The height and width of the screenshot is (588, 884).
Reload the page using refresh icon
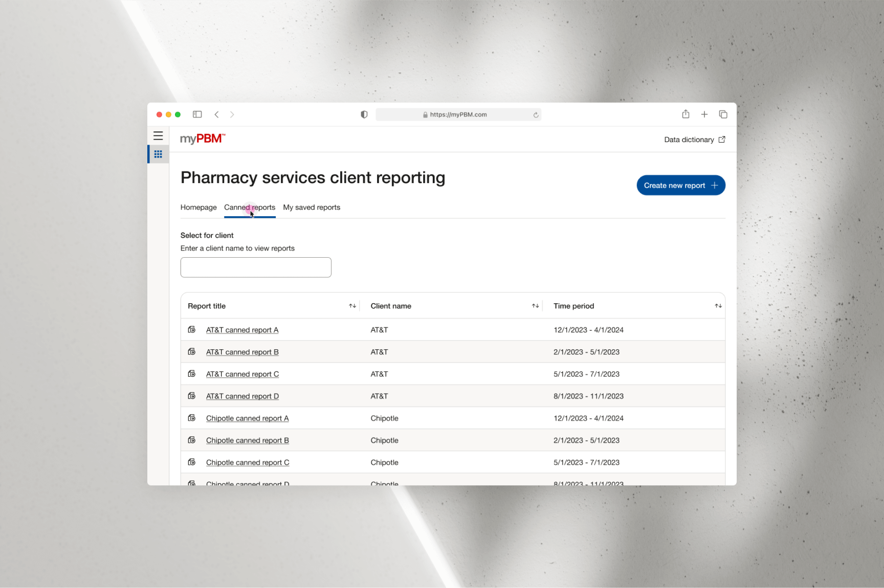[536, 115]
